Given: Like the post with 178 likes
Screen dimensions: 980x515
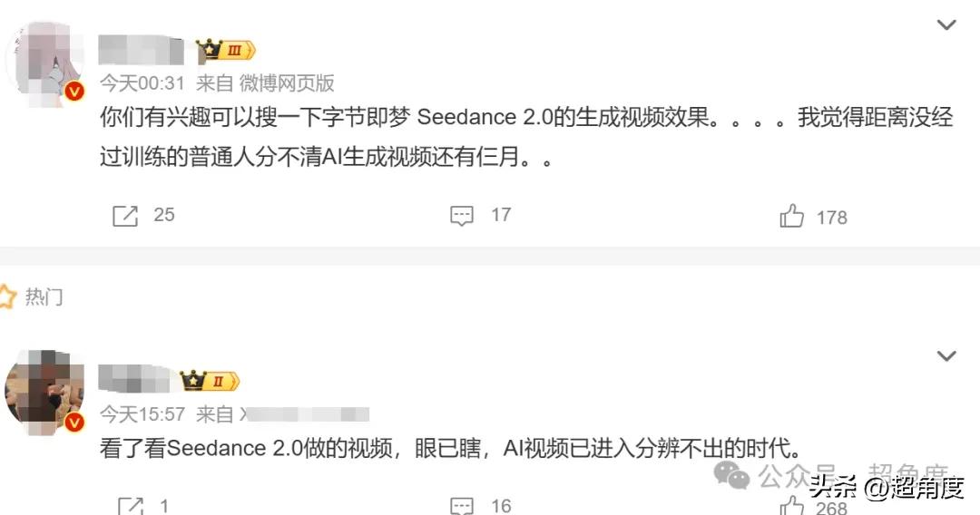Looking at the screenshot, I should click(x=792, y=217).
